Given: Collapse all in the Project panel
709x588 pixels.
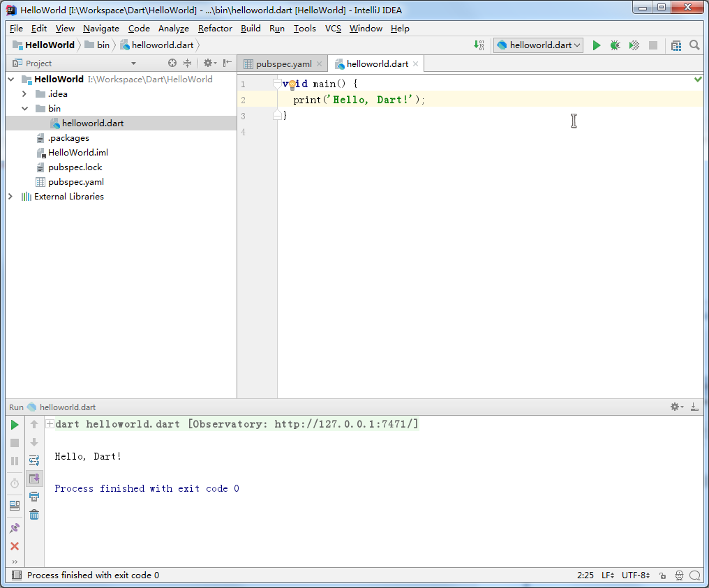Looking at the screenshot, I should click(187, 63).
